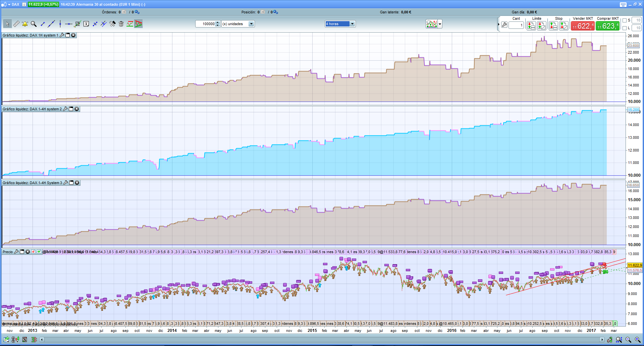
Task: Click the hammer and wrench tools icon
Action: [x=112, y=24]
